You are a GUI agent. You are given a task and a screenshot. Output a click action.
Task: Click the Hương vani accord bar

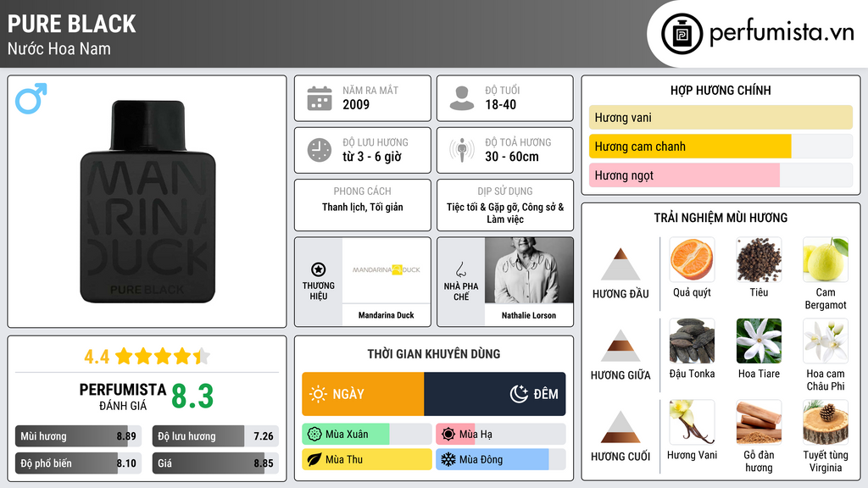click(721, 117)
